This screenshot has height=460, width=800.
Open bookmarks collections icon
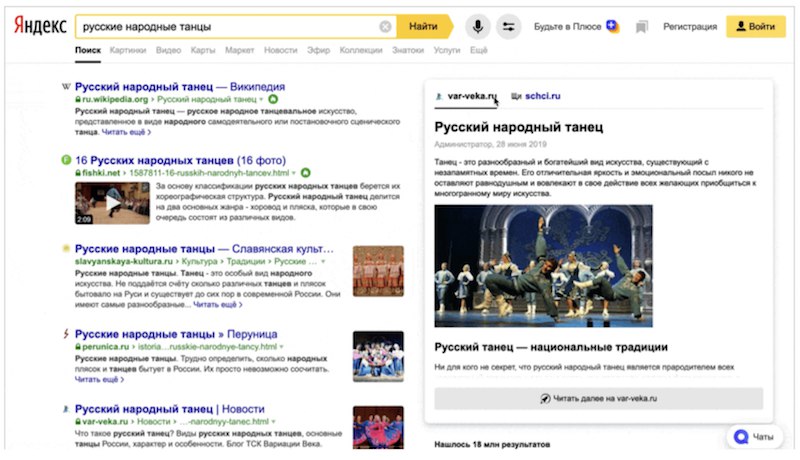(x=641, y=27)
